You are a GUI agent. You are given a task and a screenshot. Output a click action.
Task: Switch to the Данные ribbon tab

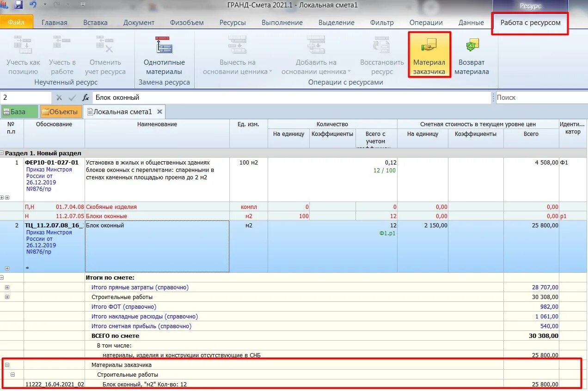(x=471, y=23)
